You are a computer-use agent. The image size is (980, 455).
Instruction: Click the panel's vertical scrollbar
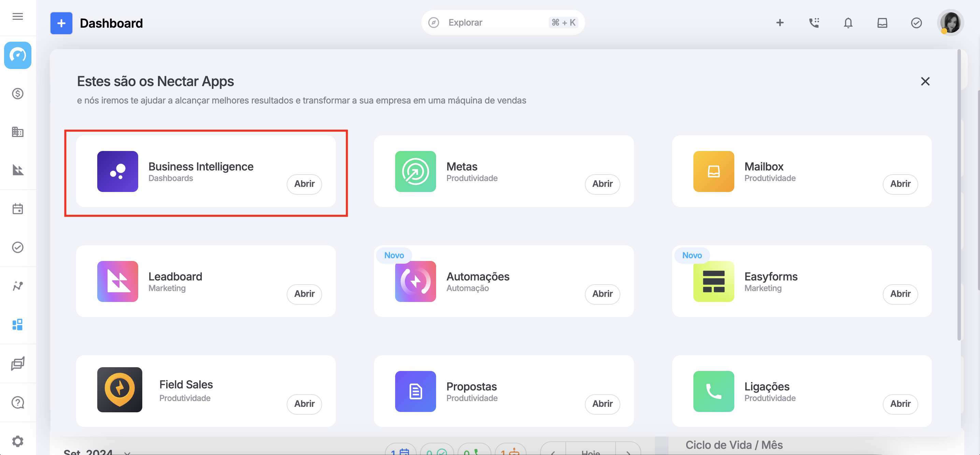tap(959, 195)
